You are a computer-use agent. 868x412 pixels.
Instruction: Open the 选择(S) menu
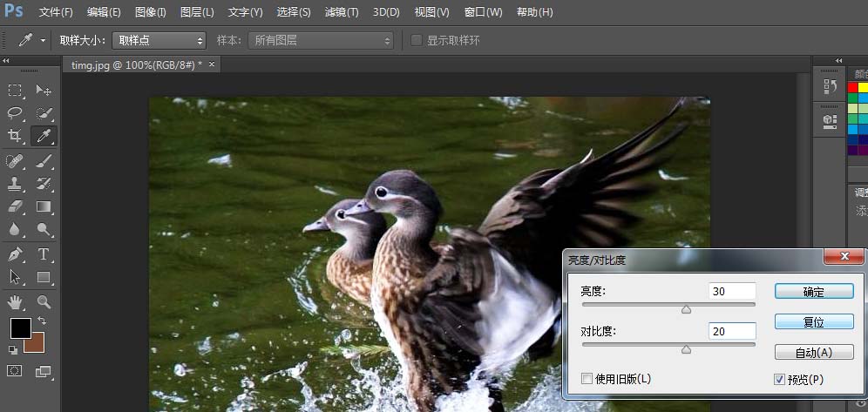coord(294,11)
